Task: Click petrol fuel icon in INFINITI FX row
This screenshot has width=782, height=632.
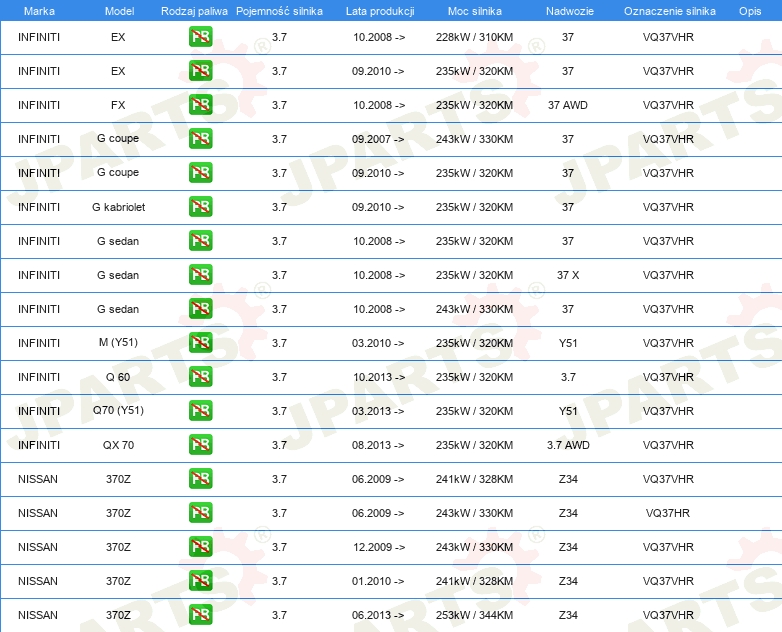Action: coord(200,105)
